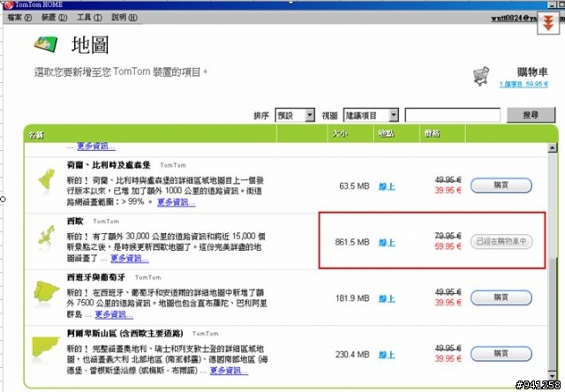Click the 861.5 MB size value
Viewport: 565px width, 392px height.
click(x=352, y=243)
